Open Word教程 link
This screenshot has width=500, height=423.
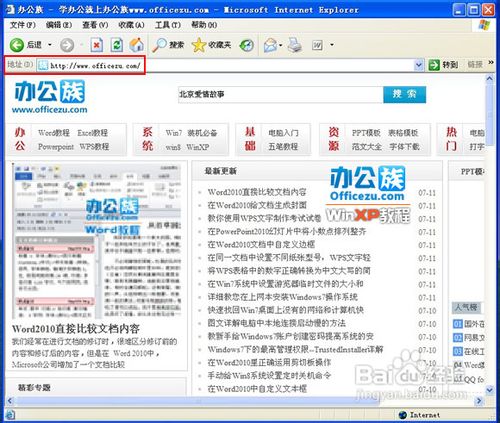coord(54,133)
